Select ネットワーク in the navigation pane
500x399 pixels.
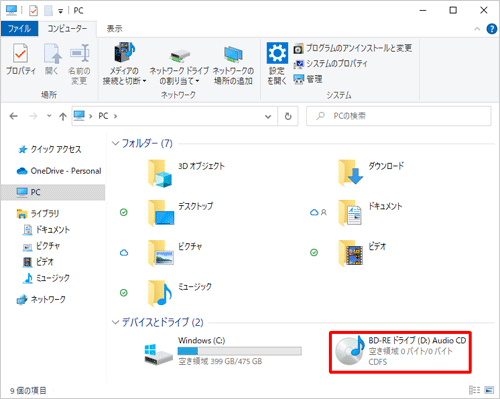(41, 300)
